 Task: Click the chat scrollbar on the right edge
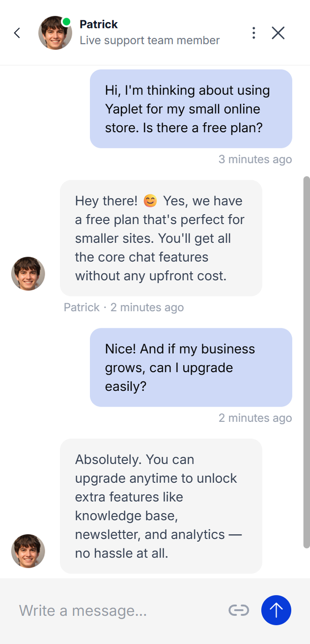307,362
